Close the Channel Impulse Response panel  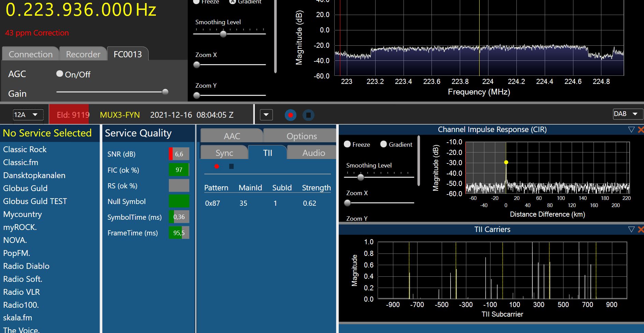[x=641, y=130]
